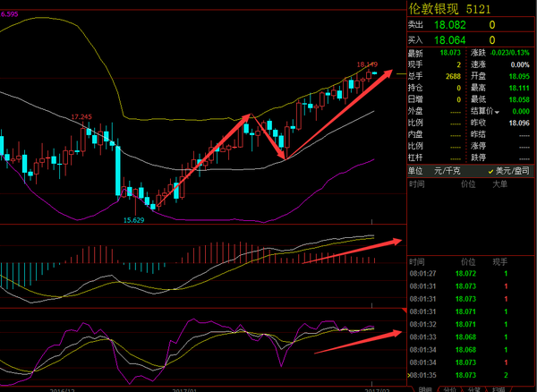Switch to the 分笔 tab
This screenshot has height=392, width=537.
474,389
